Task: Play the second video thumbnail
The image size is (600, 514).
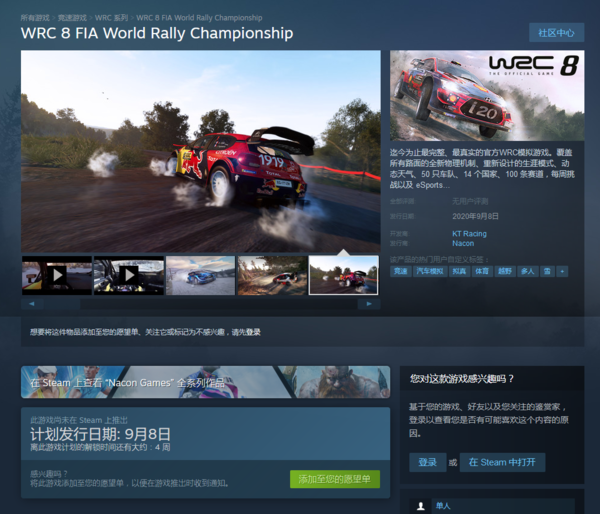Action: (x=128, y=274)
